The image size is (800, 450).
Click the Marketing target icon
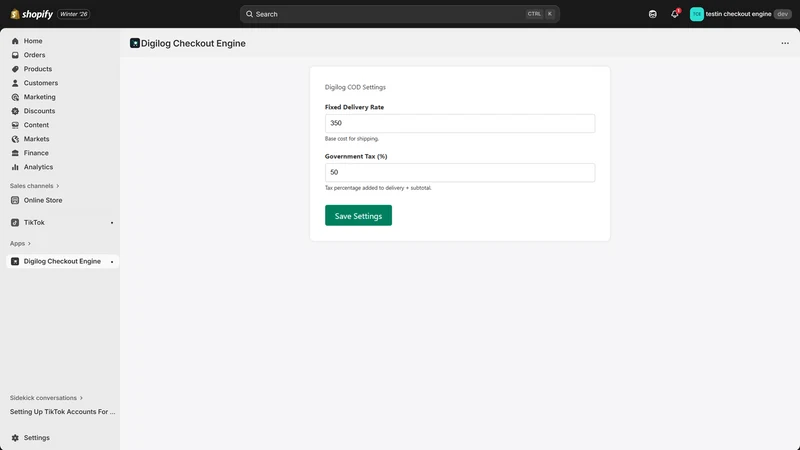pyautogui.click(x=15, y=97)
